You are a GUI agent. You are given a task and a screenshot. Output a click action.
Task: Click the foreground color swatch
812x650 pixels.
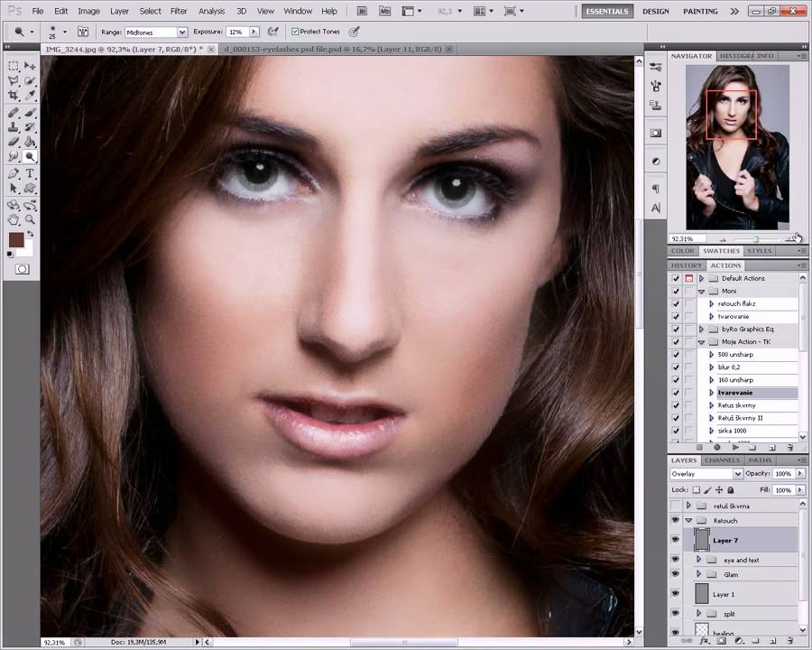click(16, 240)
